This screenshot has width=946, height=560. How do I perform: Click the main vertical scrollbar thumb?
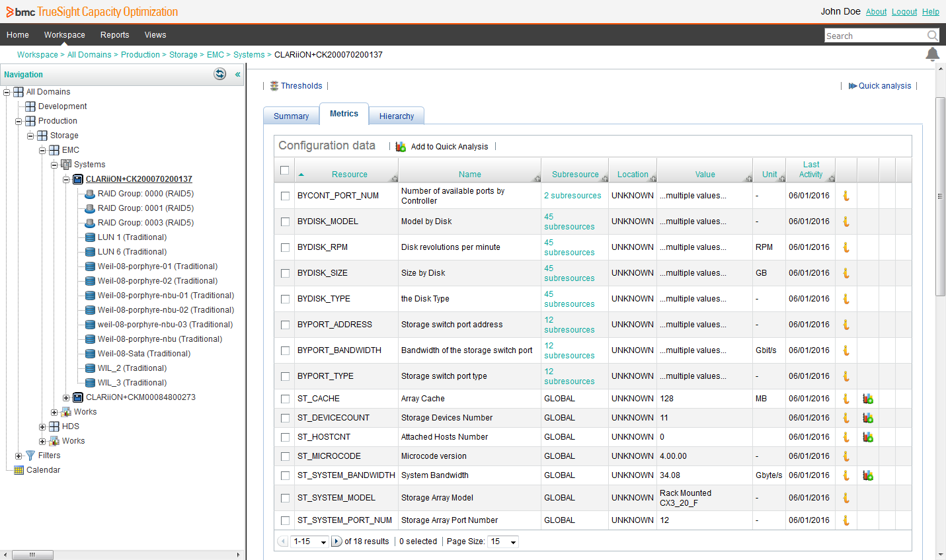[x=941, y=196]
